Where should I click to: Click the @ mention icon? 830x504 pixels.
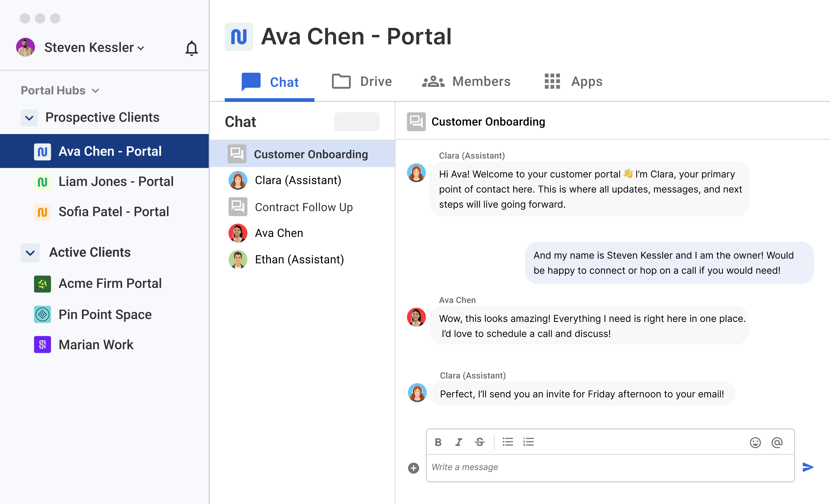coord(777,442)
